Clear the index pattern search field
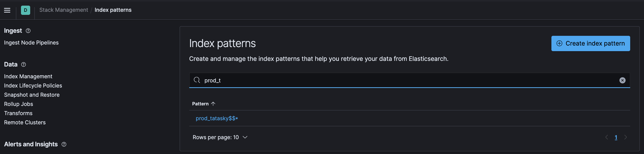The image size is (644, 154). pos(622,80)
